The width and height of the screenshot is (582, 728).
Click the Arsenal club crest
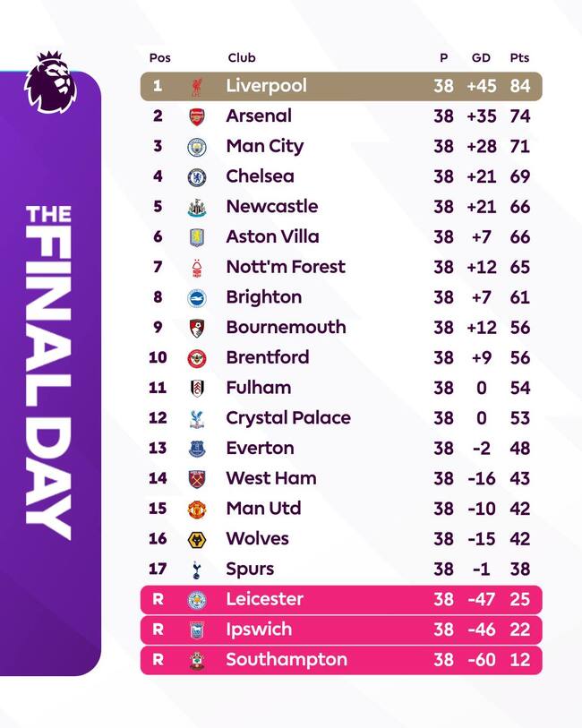tap(197, 116)
